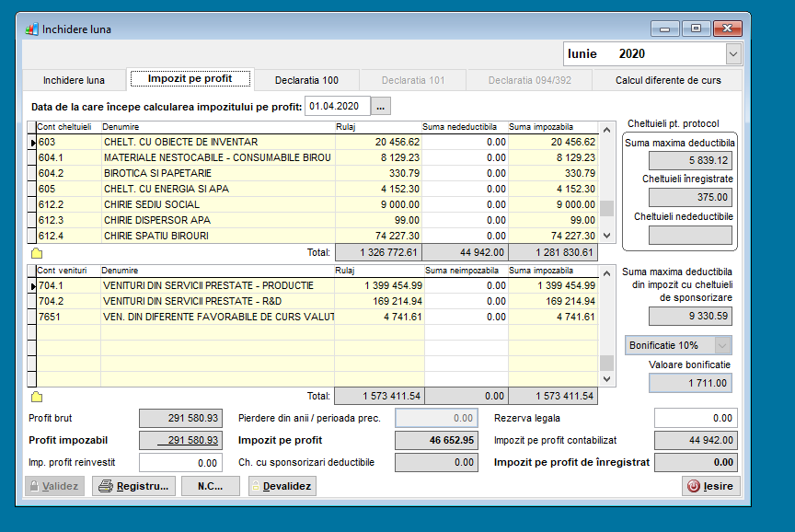Screen dimensions: 795x532
Task: Switch to Calcul diferente de curs tab
Action: pos(668,80)
